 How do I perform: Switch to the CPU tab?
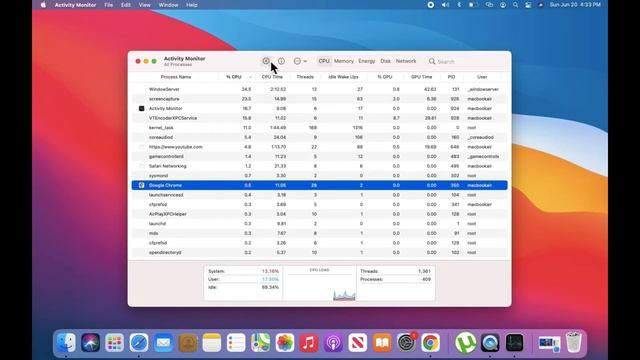click(x=324, y=61)
